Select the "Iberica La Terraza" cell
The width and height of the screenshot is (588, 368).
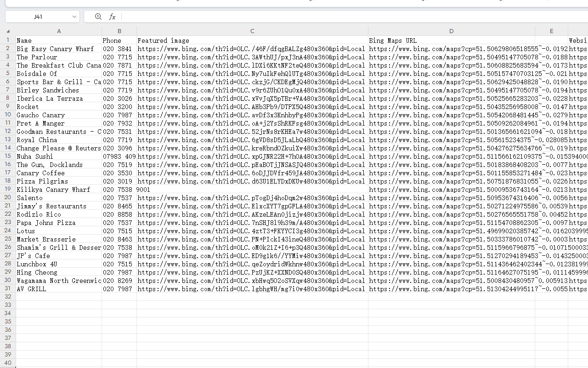point(59,98)
